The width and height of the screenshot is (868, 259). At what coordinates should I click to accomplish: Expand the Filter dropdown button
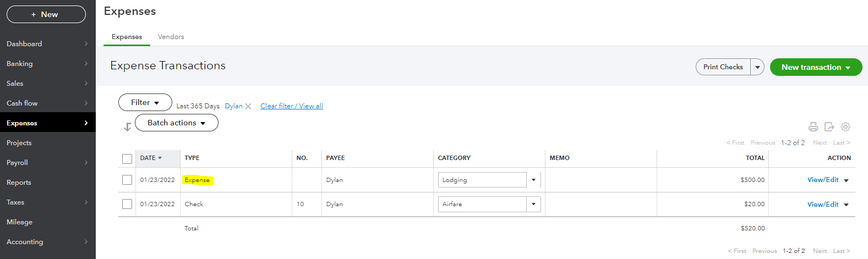click(145, 102)
